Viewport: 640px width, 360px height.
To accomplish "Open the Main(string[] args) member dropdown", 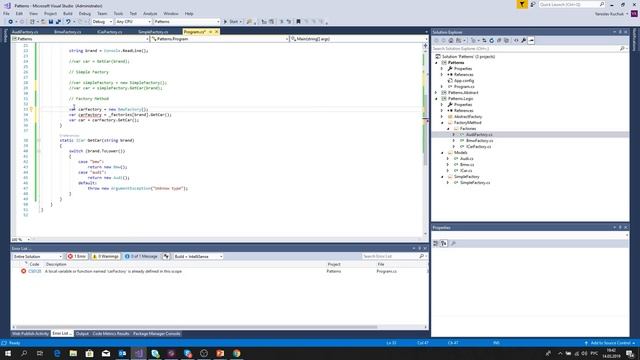I will pyautogui.click(x=358, y=39).
